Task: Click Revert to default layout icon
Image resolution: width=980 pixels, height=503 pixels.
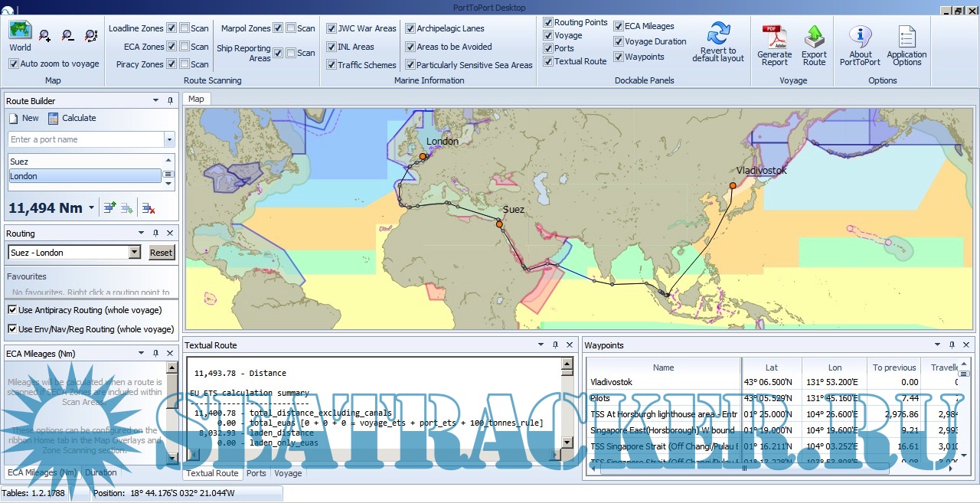Action: click(x=717, y=36)
